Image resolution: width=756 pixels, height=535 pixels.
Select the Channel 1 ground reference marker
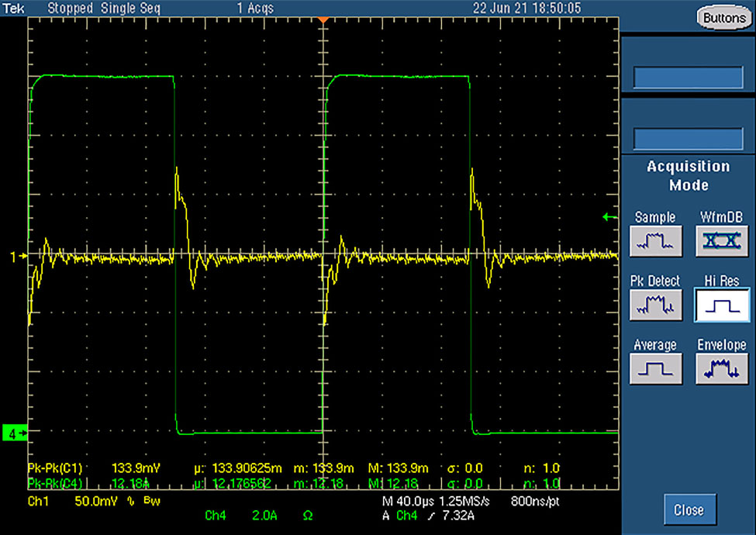(x=14, y=255)
